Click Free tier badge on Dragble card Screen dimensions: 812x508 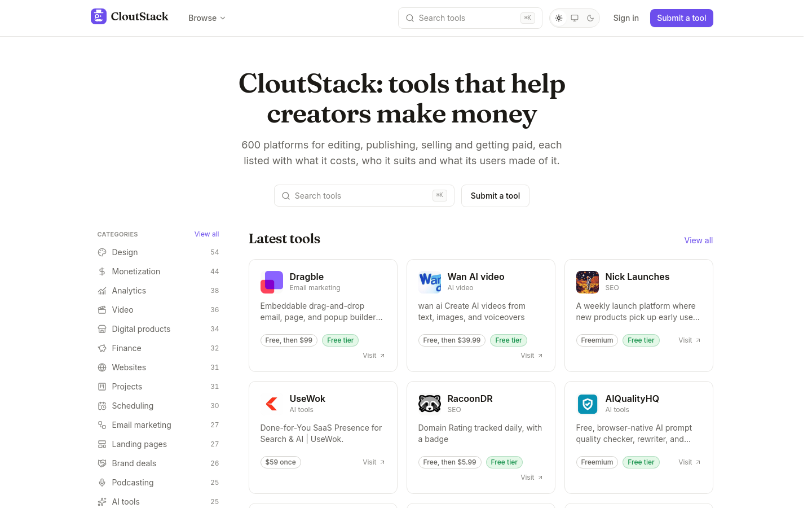(341, 340)
